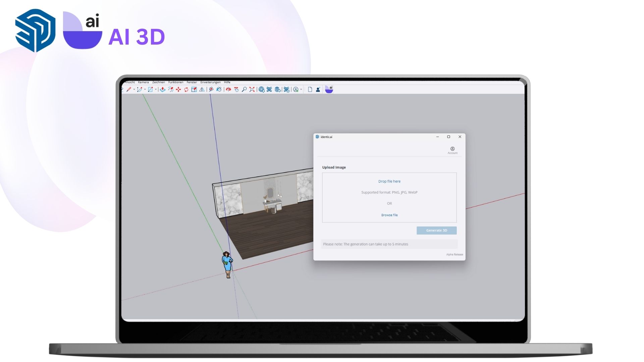Expand the Rectangle shape dropdown arrow
The width and height of the screenshot is (644, 362).
156,89
